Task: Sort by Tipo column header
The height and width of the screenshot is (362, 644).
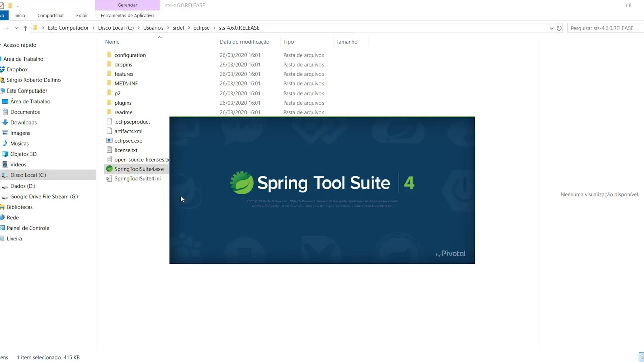Action: tap(288, 42)
